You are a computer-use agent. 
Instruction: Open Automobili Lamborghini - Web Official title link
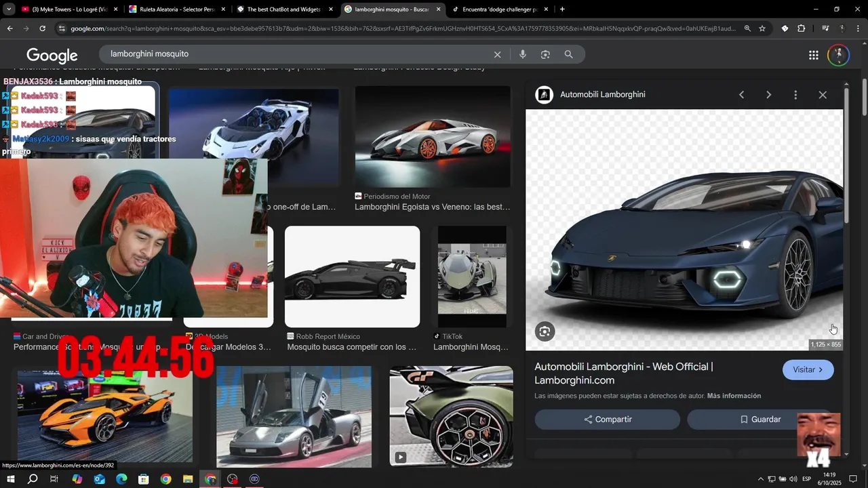coord(623,373)
